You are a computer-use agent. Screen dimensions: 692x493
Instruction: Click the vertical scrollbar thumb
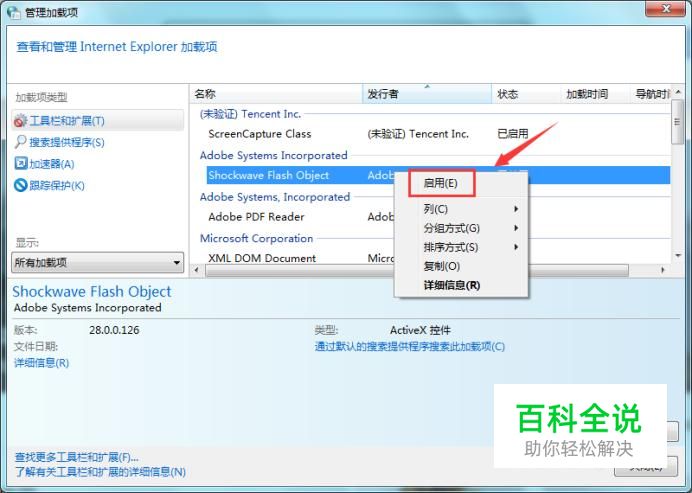(677, 122)
